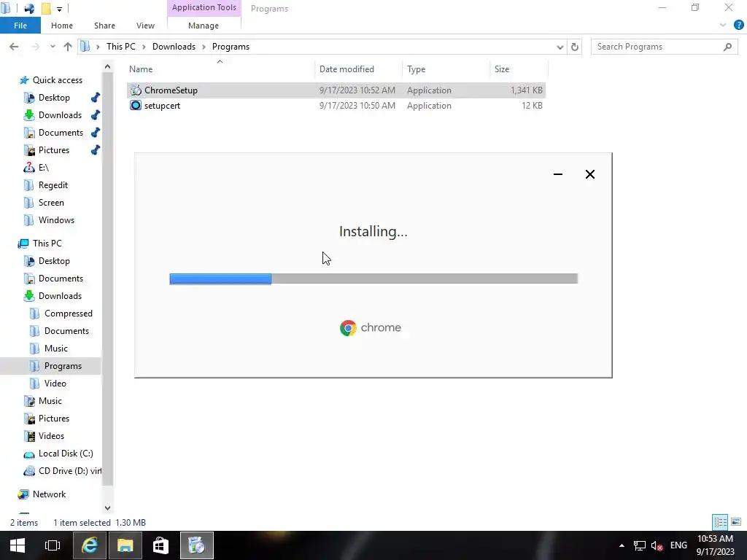Sort files by Size column

(502, 69)
